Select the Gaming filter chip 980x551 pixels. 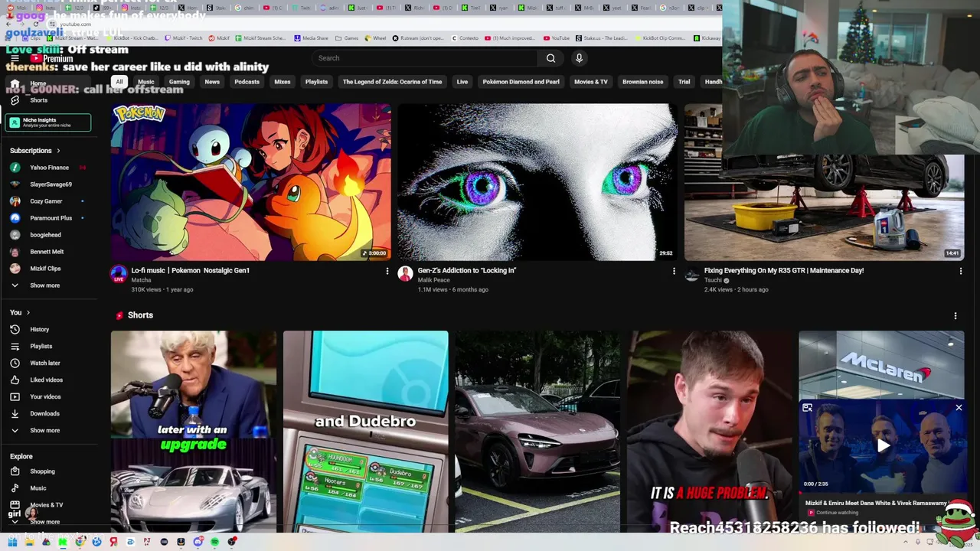click(179, 82)
